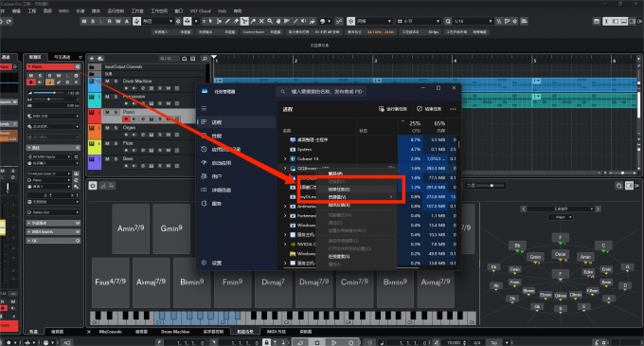Click the chord assistant search icon at right
The height and width of the screenshot is (346, 644).
[619, 186]
